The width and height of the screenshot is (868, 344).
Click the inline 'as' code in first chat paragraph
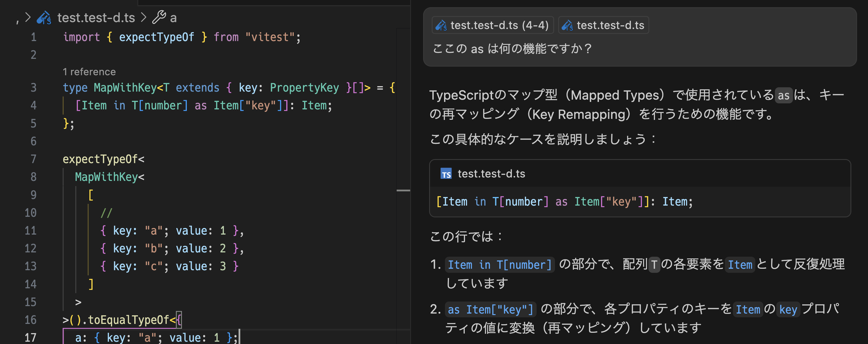[x=783, y=95]
